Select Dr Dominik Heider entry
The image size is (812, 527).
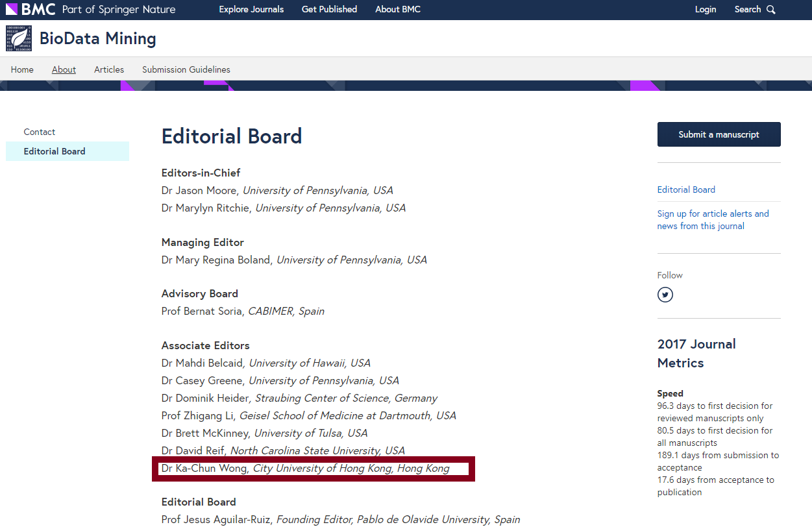[x=299, y=398]
